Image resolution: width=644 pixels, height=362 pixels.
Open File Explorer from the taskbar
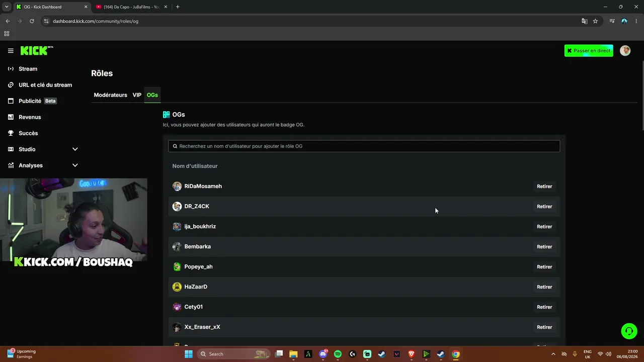pyautogui.click(x=293, y=354)
